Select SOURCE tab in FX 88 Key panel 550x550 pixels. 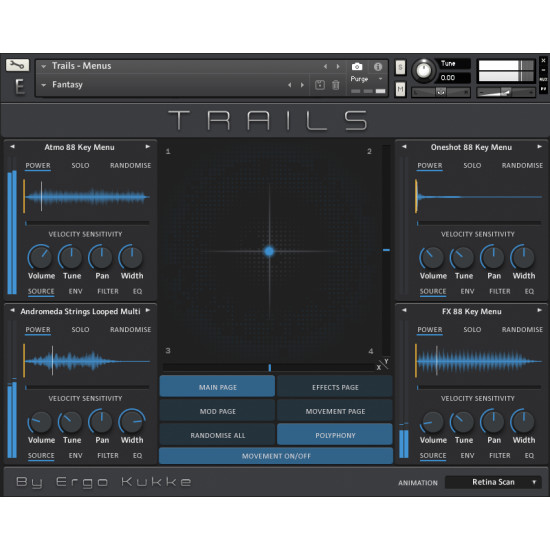[x=433, y=456]
